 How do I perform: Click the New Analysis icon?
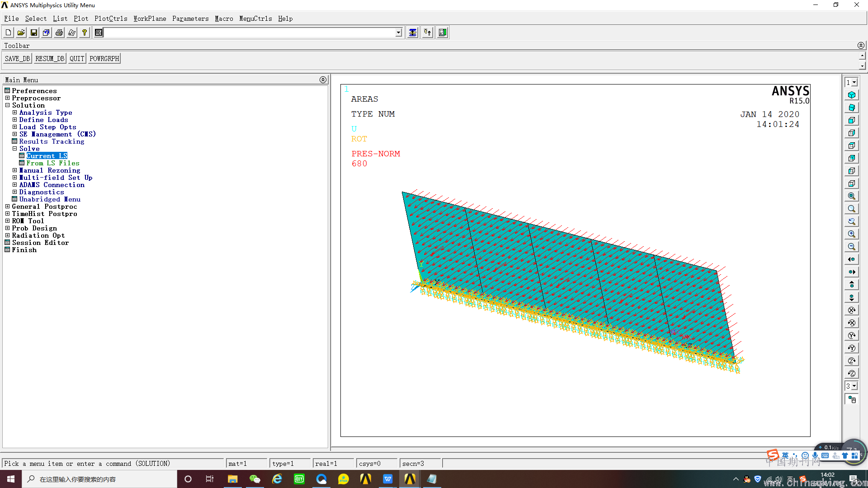(8, 33)
